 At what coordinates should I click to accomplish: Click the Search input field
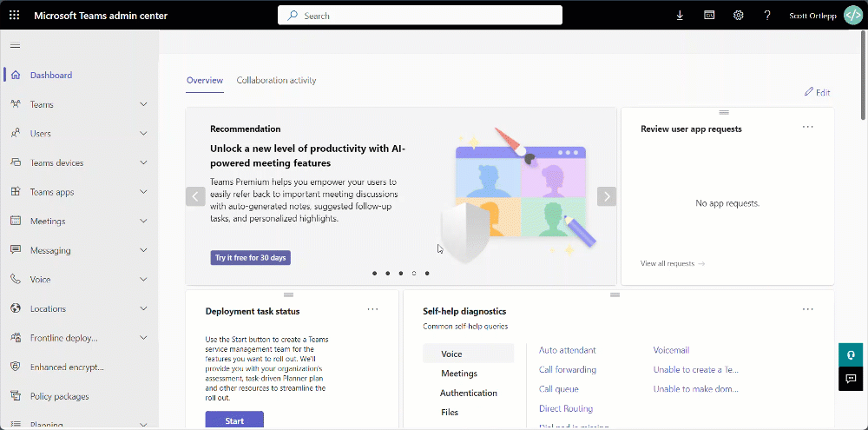coord(420,16)
